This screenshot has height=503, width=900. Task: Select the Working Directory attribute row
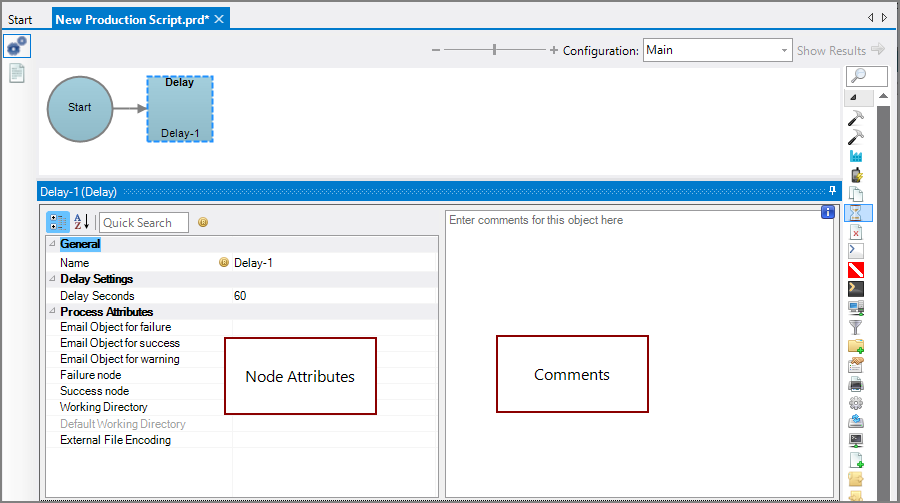click(242, 407)
